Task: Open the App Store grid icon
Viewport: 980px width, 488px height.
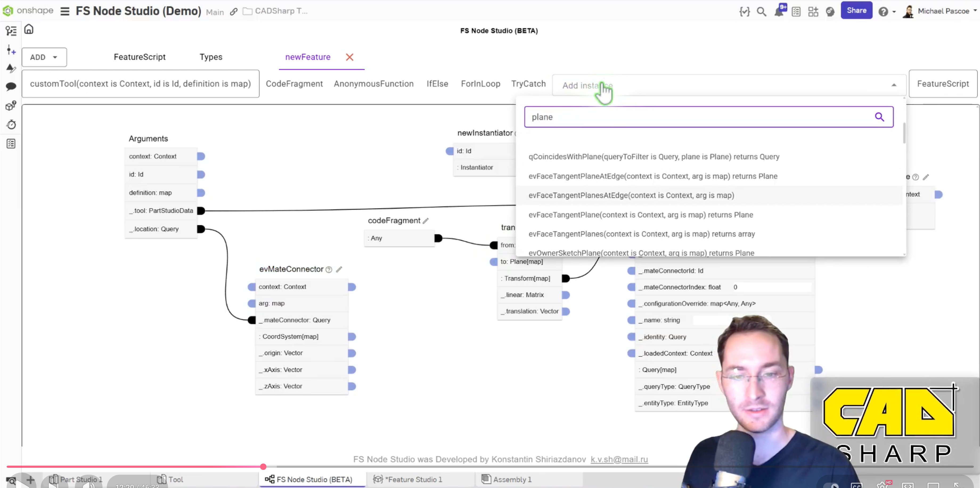Action: point(813,11)
